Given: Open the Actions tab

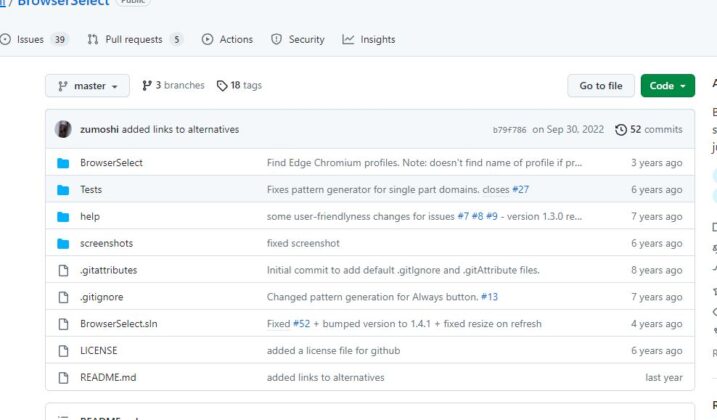Looking at the screenshot, I should 227,40.
